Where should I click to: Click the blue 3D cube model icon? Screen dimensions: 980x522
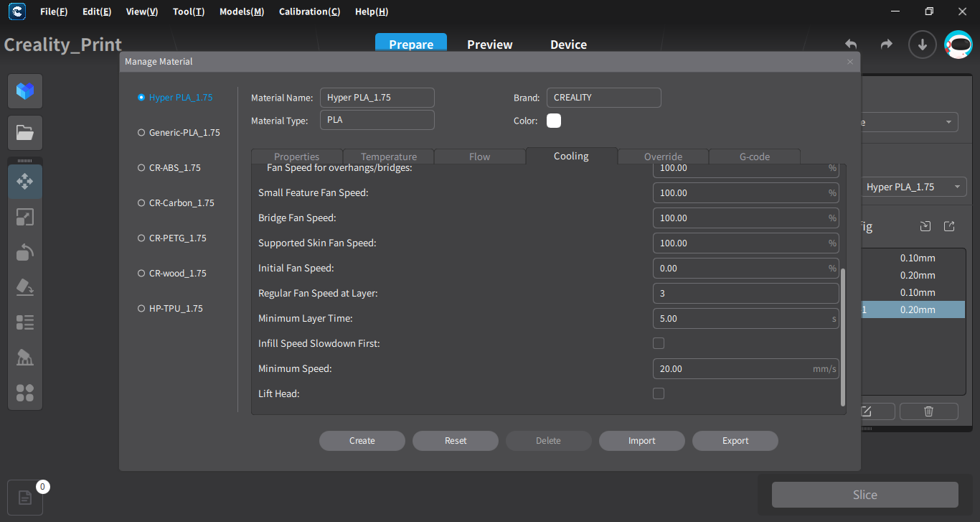[25, 91]
